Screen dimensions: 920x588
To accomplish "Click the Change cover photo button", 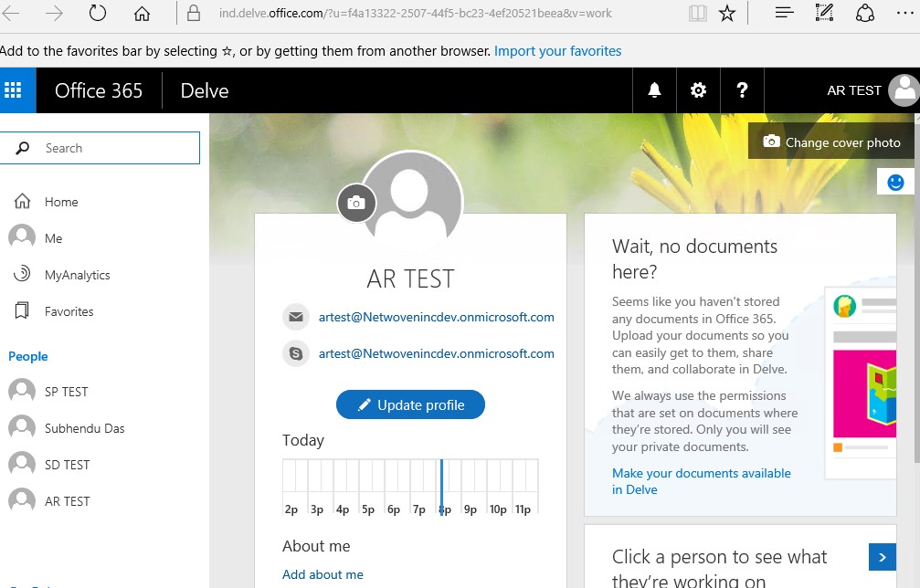I will pyautogui.click(x=830, y=142).
